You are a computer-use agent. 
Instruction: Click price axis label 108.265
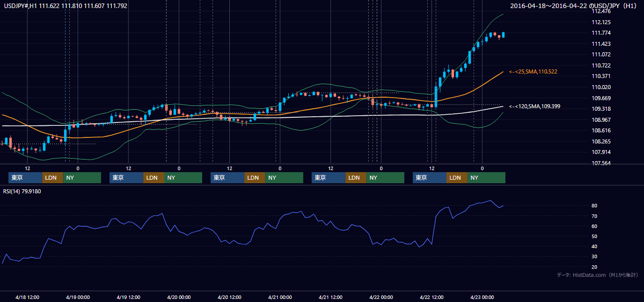pyautogui.click(x=601, y=141)
